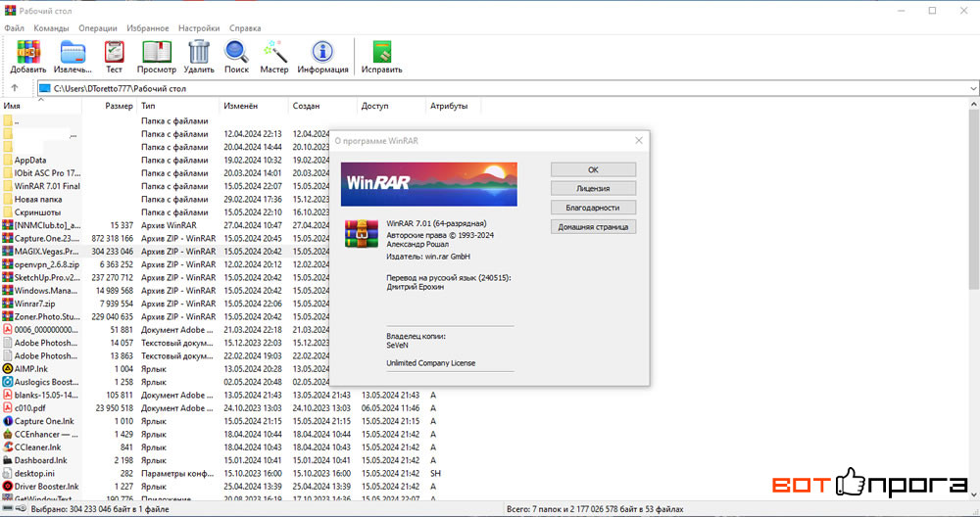
Task: Select the Zoner.Photo.Stu... archive row
Action: point(240,316)
